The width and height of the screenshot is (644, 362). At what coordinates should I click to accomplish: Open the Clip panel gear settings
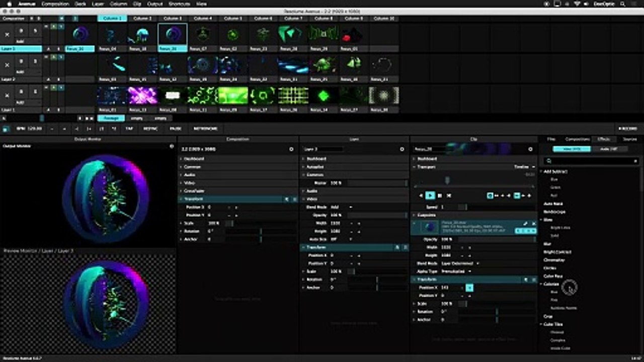[x=530, y=149]
